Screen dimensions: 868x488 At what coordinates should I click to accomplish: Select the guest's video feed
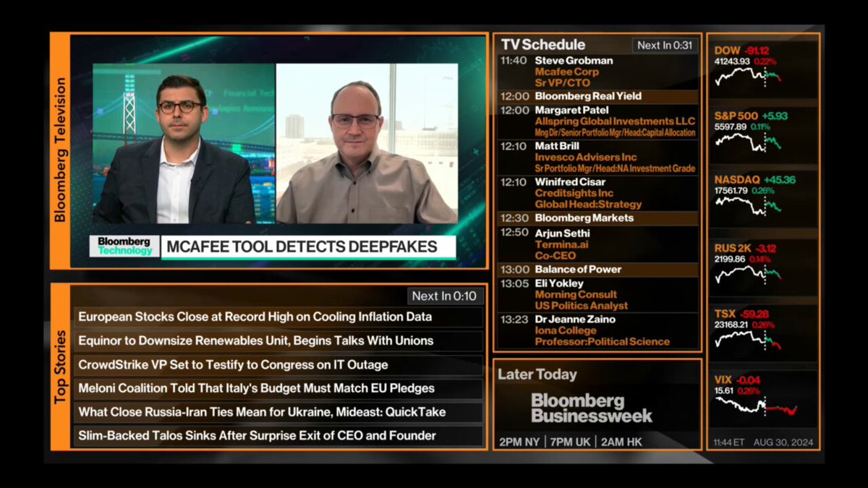coord(367,143)
